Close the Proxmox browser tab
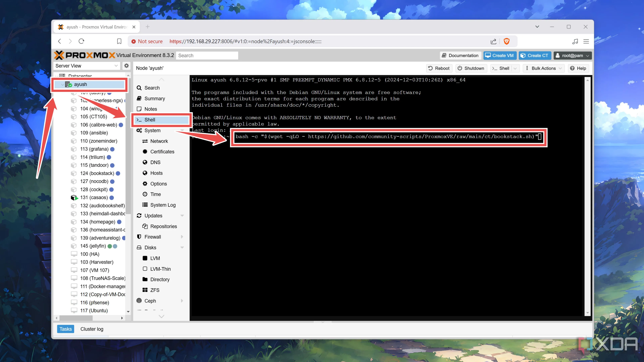644x362 pixels. [134, 27]
